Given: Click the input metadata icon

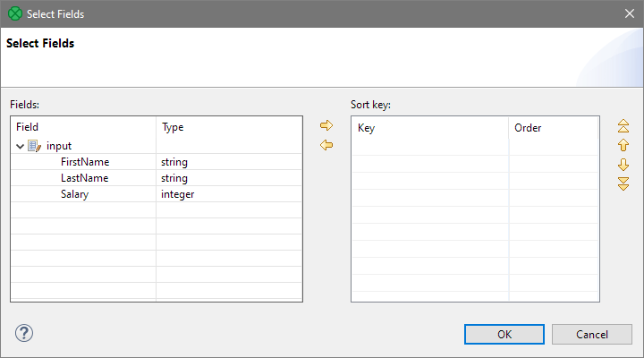Looking at the screenshot, I should tap(35, 146).
